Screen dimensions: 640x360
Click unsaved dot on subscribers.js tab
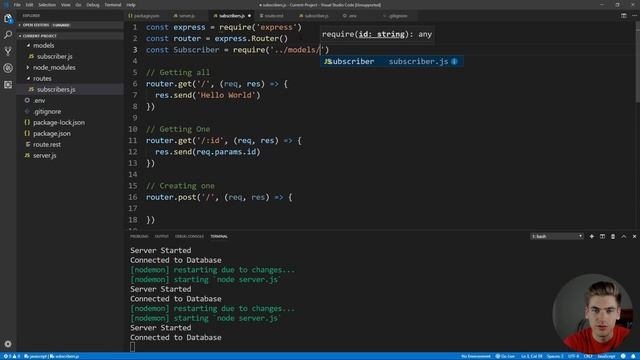[x=249, y=16]
